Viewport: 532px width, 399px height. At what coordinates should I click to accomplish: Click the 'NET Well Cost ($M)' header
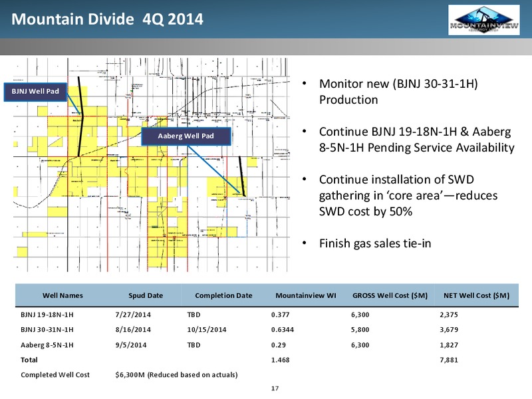(476, 295)
